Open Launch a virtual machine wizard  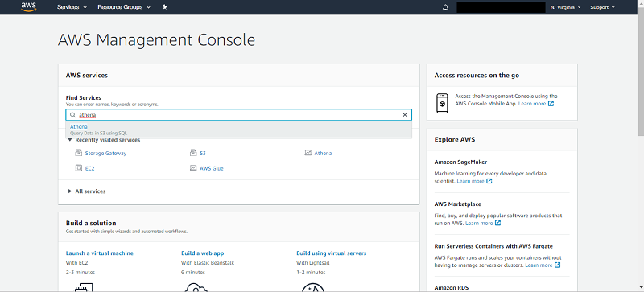(99, 253)
